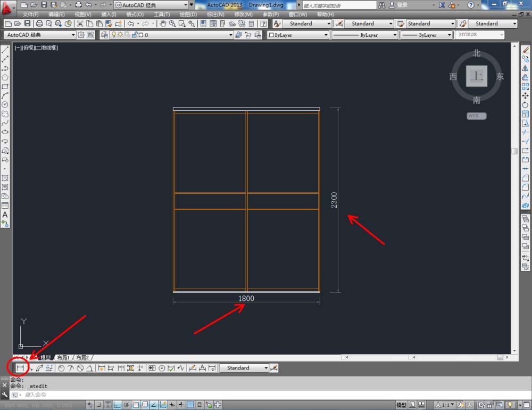
Task: Choose the Radius dimension tool
Action: pos(61,368)
